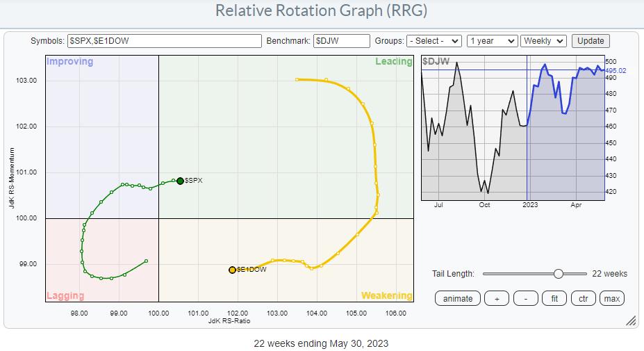Open the 1 year period dropdown
The height and width of the screenshot is (351, 644).
pyautogui.click(x=492, y=41)
